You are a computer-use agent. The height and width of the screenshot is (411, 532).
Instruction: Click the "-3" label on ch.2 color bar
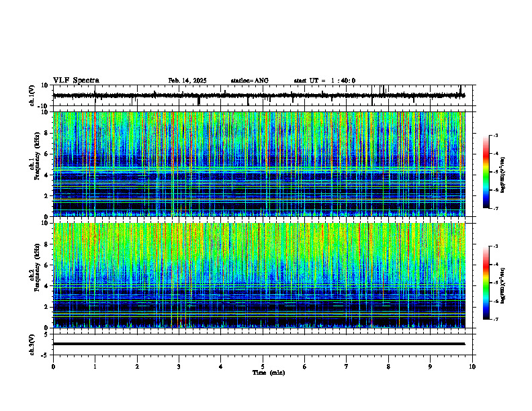click(495, 246)
